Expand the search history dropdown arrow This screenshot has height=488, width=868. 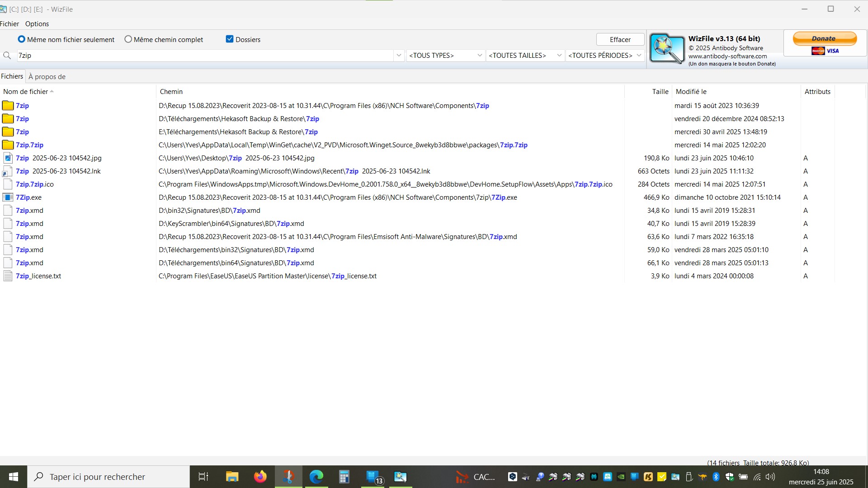tap(399, 55)
